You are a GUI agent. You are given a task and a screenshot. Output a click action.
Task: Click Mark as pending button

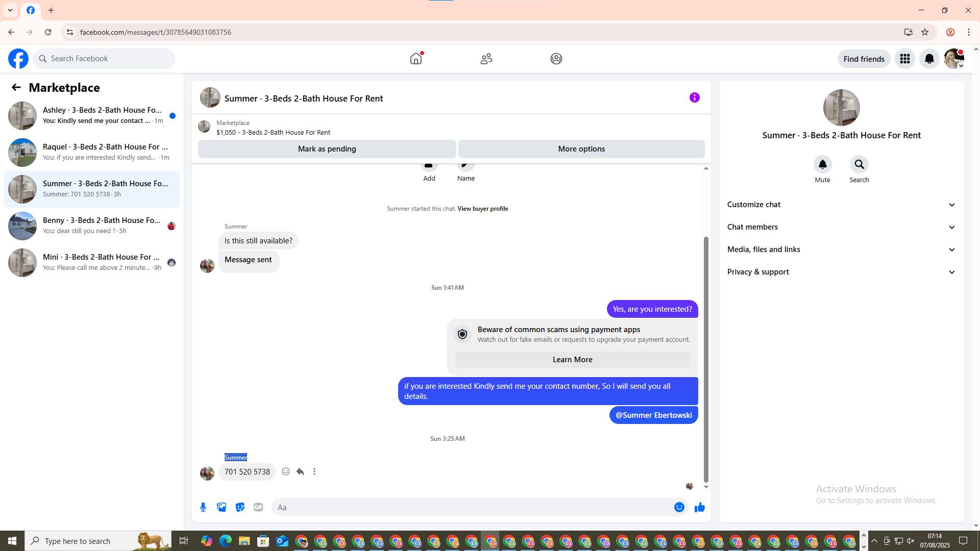(x=327, y=149)
